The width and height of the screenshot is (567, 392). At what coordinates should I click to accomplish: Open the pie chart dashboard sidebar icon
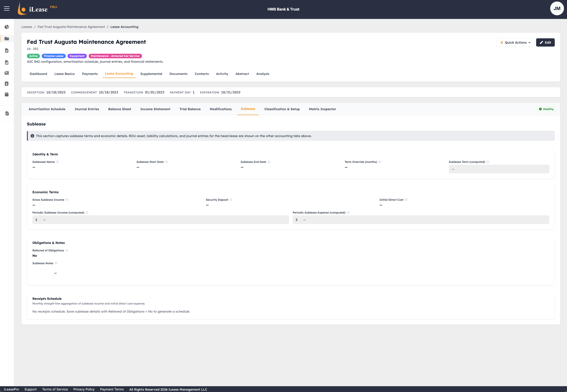click(x=7, y=27)
